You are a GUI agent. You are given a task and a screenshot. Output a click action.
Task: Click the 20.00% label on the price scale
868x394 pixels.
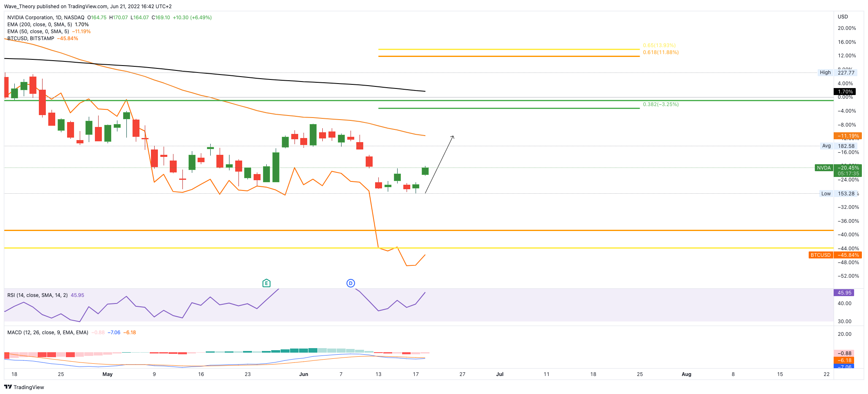tap(847, 28)
